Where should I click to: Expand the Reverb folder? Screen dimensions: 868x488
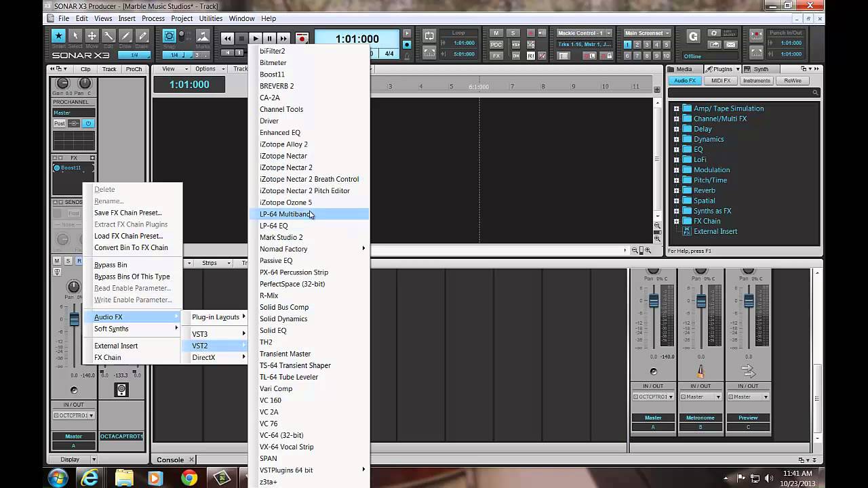(x=676, y=190)
